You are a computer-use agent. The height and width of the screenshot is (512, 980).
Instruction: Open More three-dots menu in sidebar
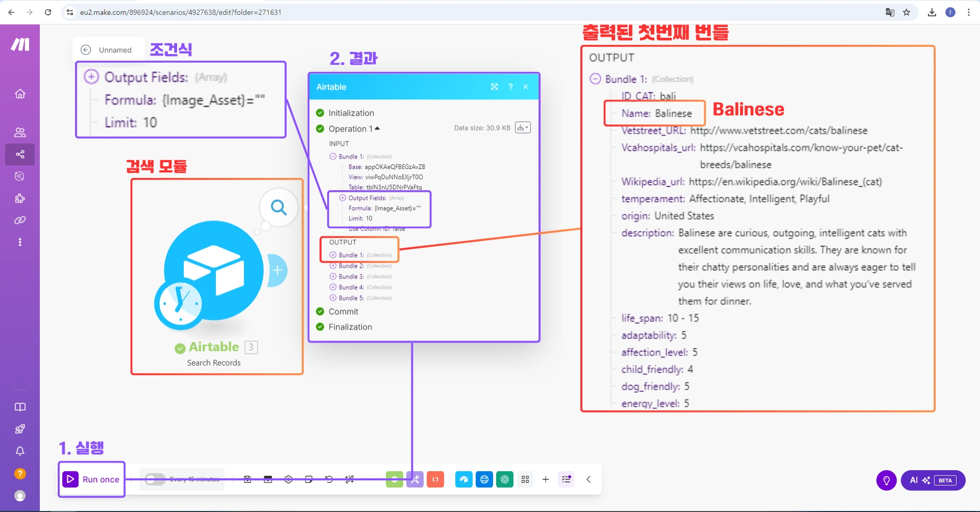click(20, 242)
